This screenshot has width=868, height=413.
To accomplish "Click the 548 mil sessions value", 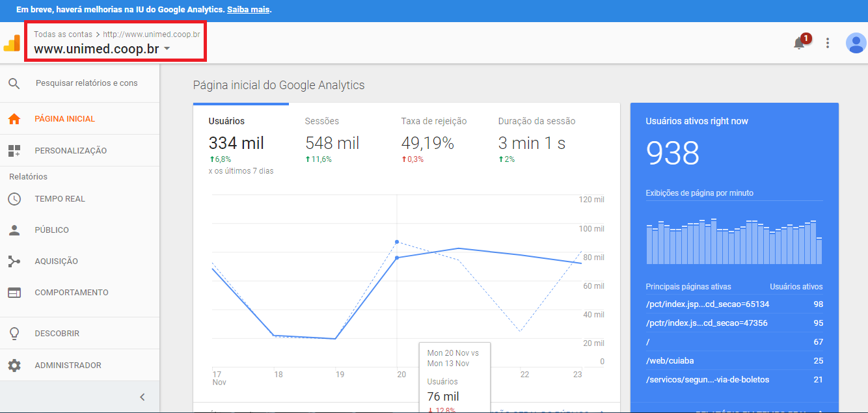I will pyautogui.click(x=332, y=143).
